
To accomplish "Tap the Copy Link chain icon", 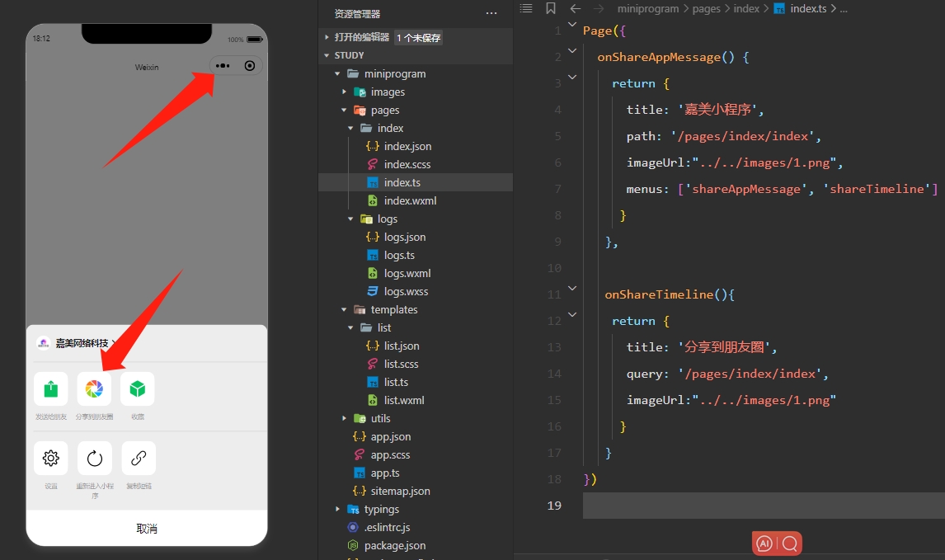I will coord(138,458).
